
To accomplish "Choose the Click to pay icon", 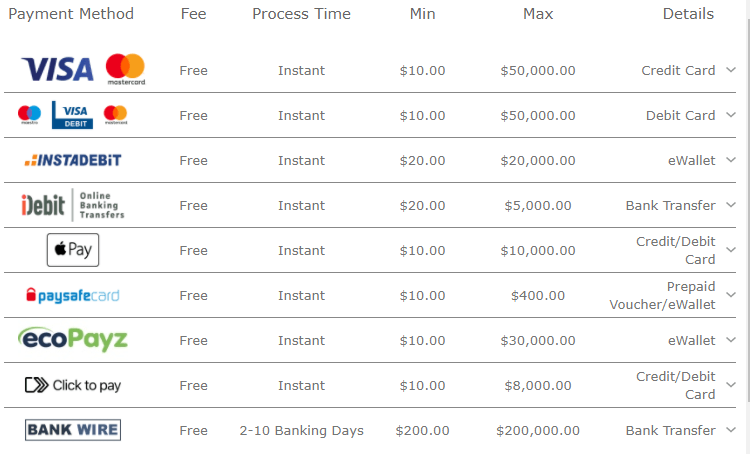I will click(x=73, y=385).
